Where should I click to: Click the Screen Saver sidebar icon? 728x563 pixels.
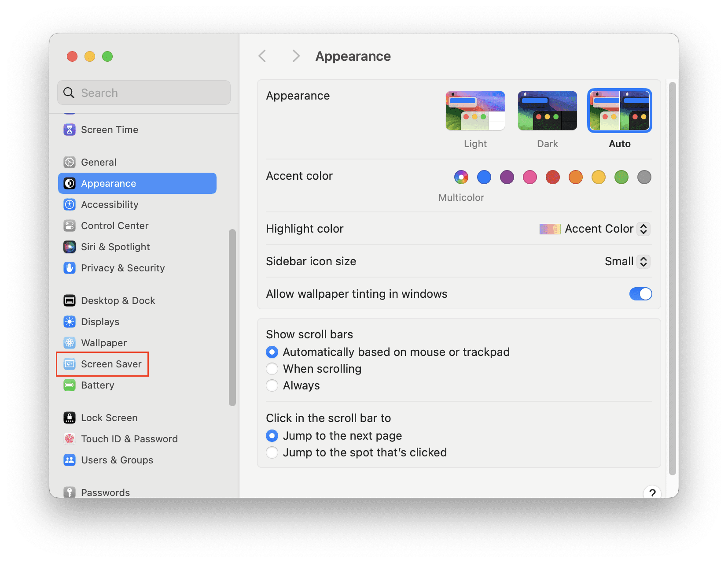tap(70, 364)
